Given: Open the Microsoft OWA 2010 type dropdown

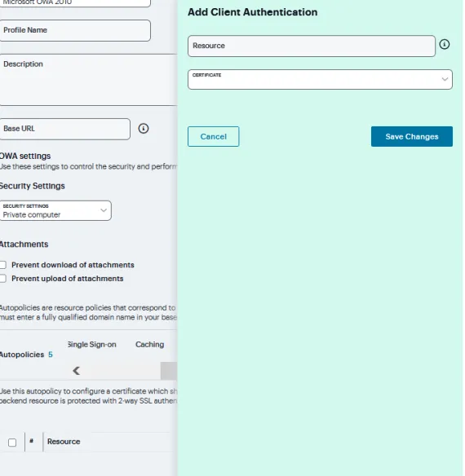Looking at the screenshot, I should tap(75, 3).
